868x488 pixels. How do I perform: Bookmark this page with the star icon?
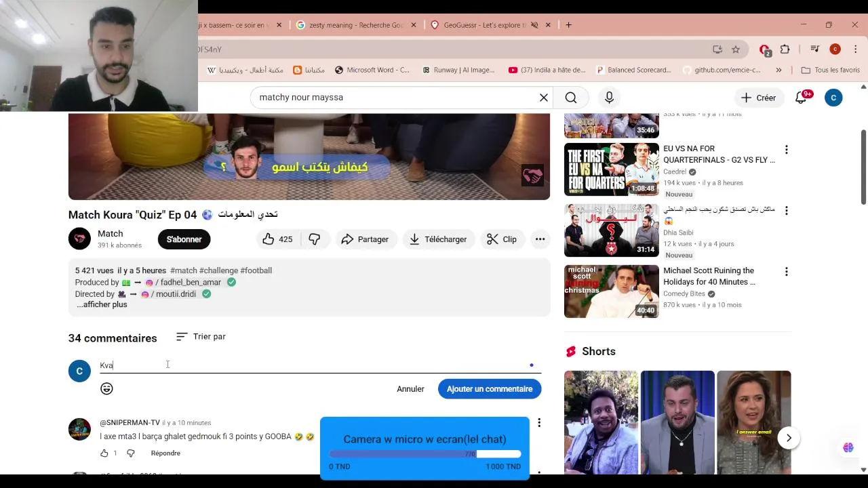pyautogui.click(x=736, y=49)
